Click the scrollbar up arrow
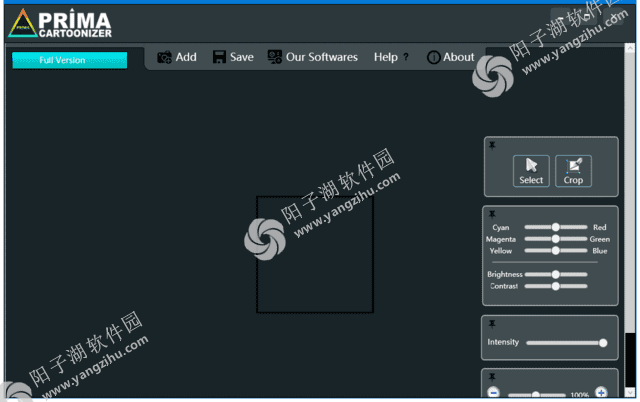Viewport: 640px width, 402px height. [630, 48]
